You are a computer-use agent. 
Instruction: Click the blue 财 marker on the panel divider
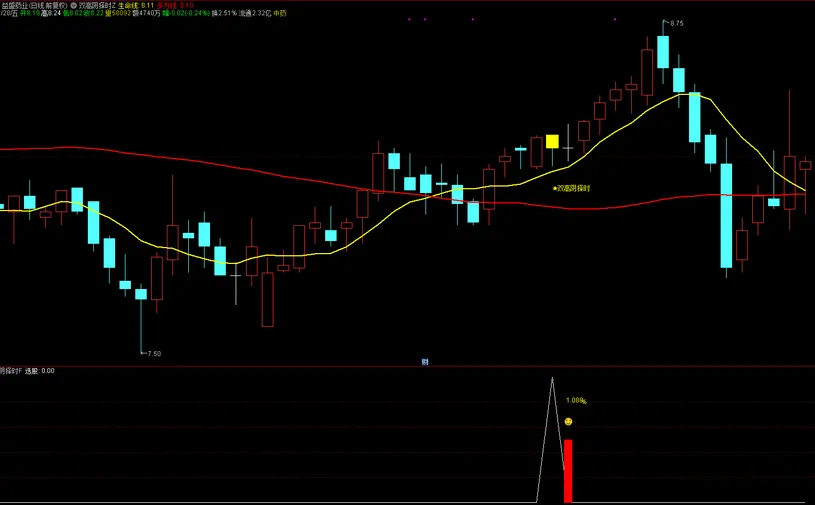coord(425,362)
